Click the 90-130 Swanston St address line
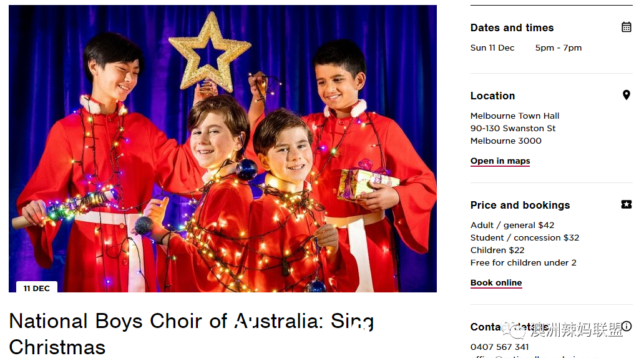 click(512, 128)
